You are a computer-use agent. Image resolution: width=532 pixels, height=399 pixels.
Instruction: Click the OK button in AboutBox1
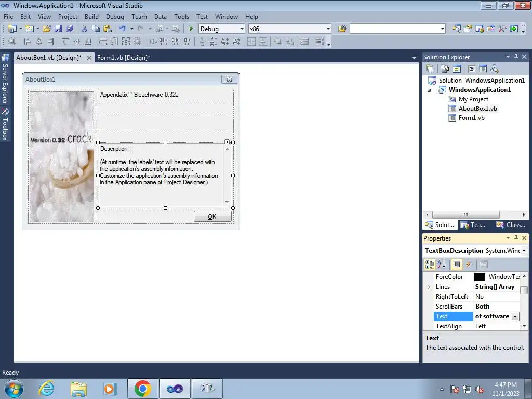pyautogui.click(x=212, y=217)
